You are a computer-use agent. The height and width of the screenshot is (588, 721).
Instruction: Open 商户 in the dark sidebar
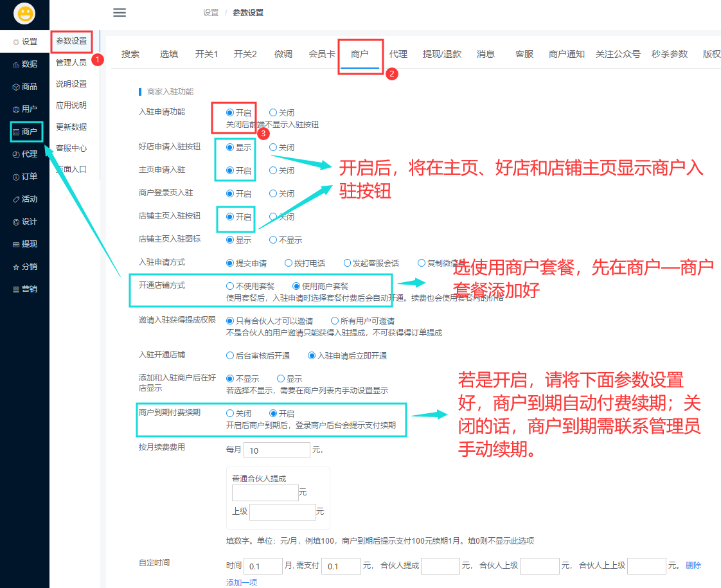(x=25, y=132)
